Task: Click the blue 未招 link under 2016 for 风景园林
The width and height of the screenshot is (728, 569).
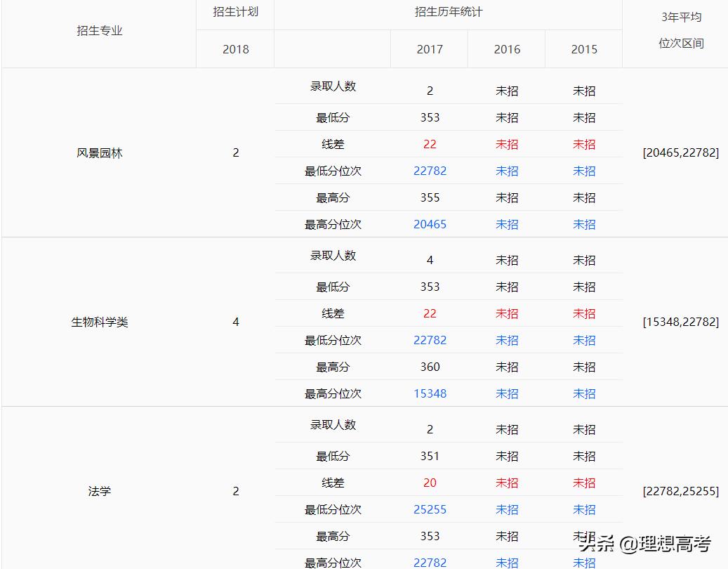Action: coord(506,171)
